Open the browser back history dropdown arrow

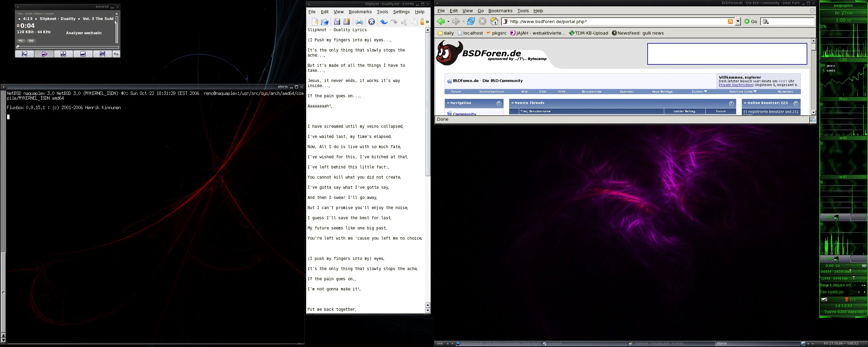coord(448,22)
